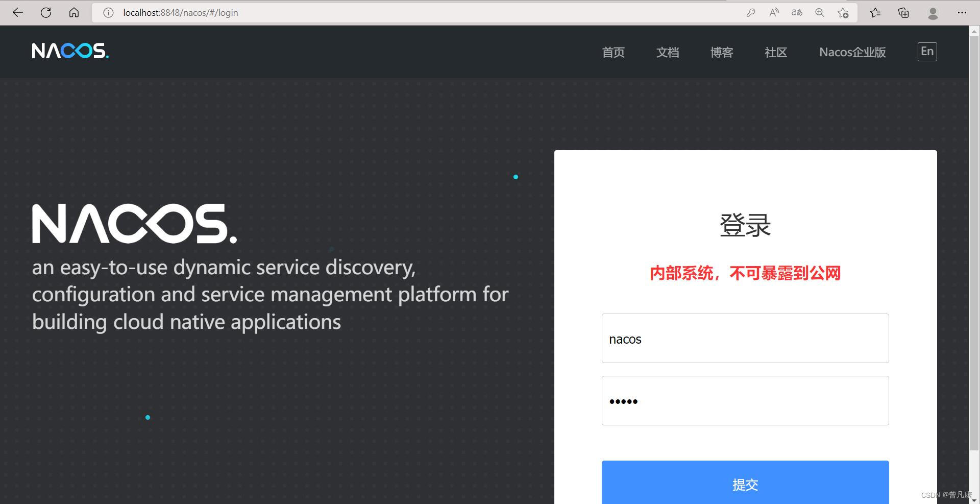The image size is (980, 504).
Task: Open the Settings and more ellipsis menu
Action: 962,12
